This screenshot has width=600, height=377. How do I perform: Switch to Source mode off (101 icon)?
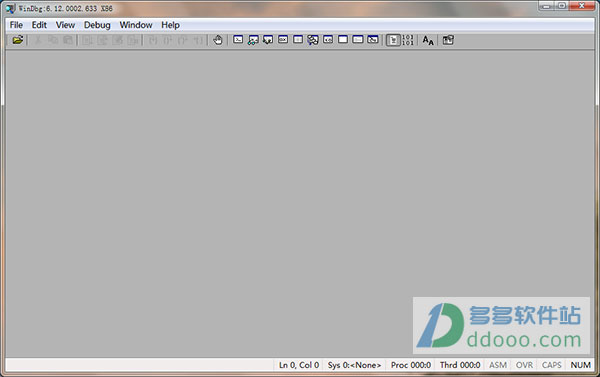tap(408, 40)
